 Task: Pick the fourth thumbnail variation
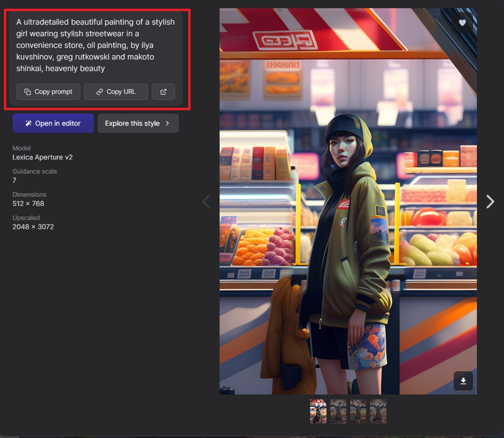(x=378, y=411)
